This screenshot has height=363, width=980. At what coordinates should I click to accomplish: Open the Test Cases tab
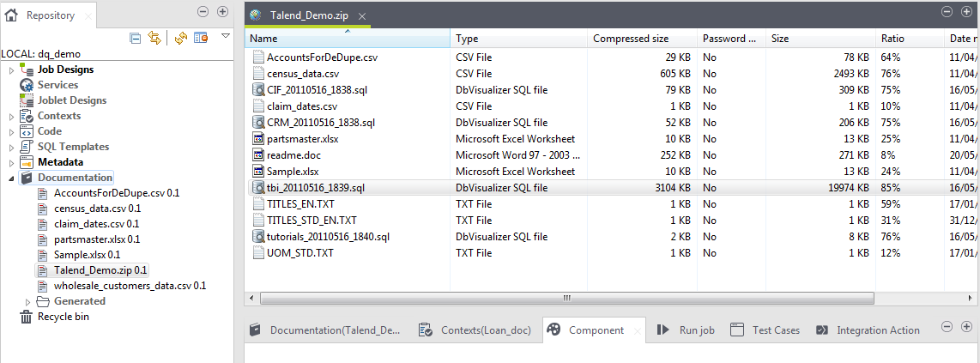(x=775, y=330)
